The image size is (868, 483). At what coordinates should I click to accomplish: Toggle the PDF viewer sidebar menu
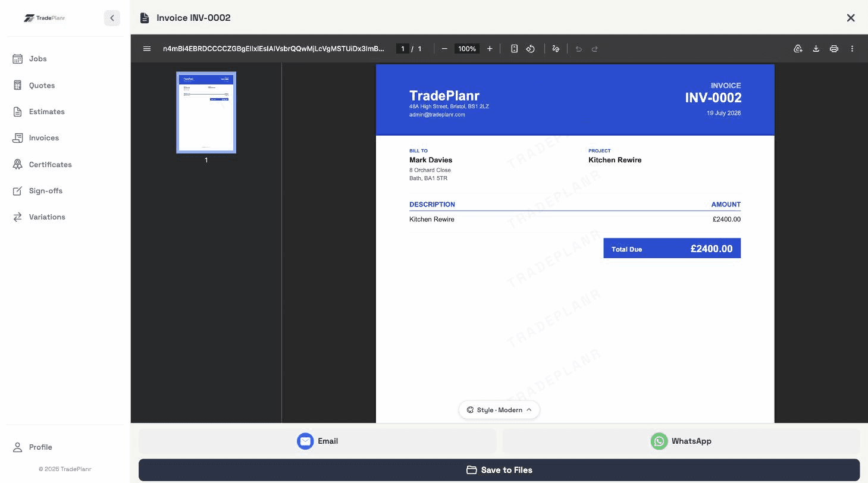147,49
